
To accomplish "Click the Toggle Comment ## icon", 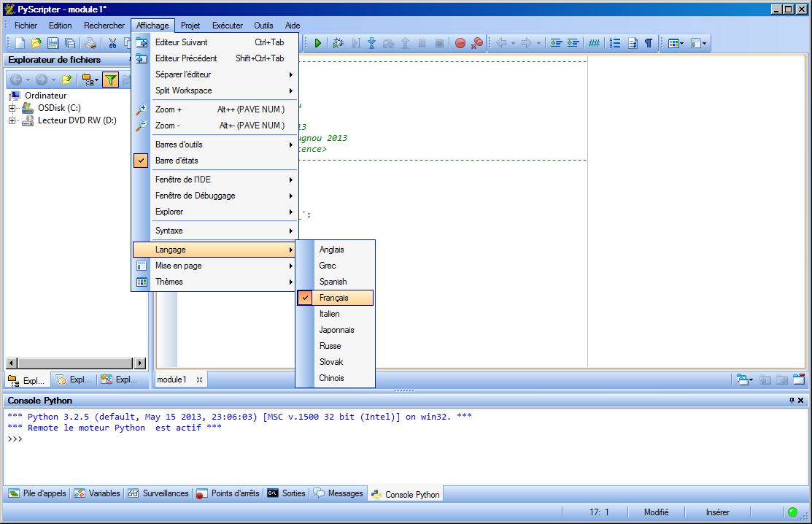I will 594,43.
